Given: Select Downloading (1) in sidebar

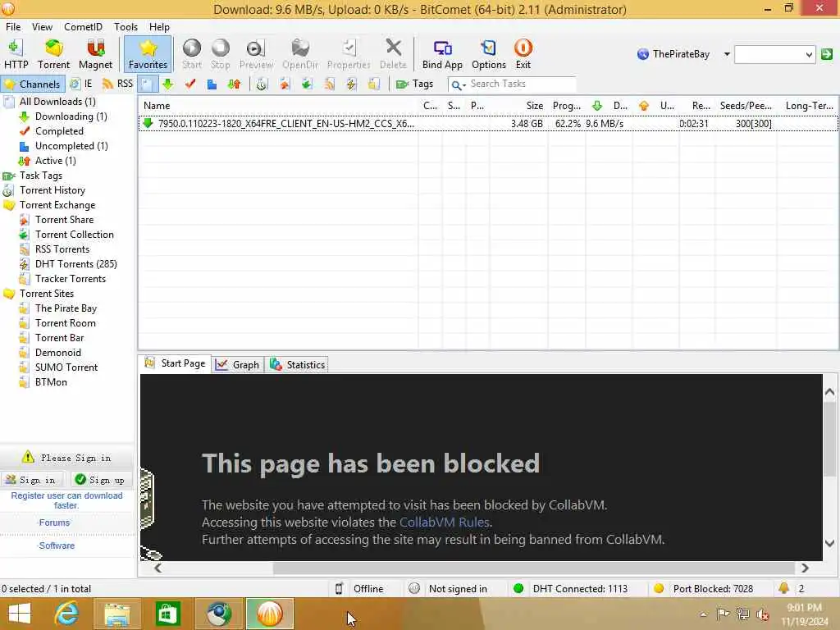Looking at the screenshot, I should click(71, 116).
